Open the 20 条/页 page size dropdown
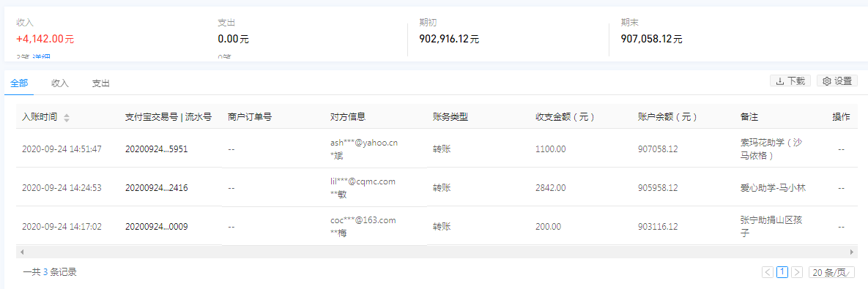The image size is (868, 289). click(x=831, y=272)
